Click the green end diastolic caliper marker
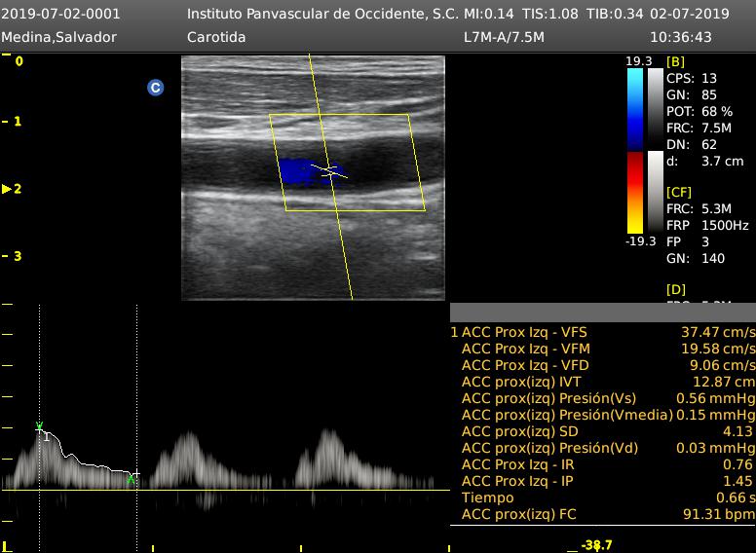The width and height of the screenshot is (756, 553). [131, 479]
